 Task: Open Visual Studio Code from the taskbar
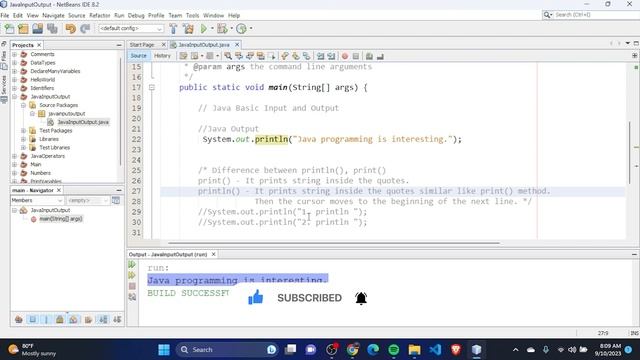pyautogui.click(x=435, y=350)
